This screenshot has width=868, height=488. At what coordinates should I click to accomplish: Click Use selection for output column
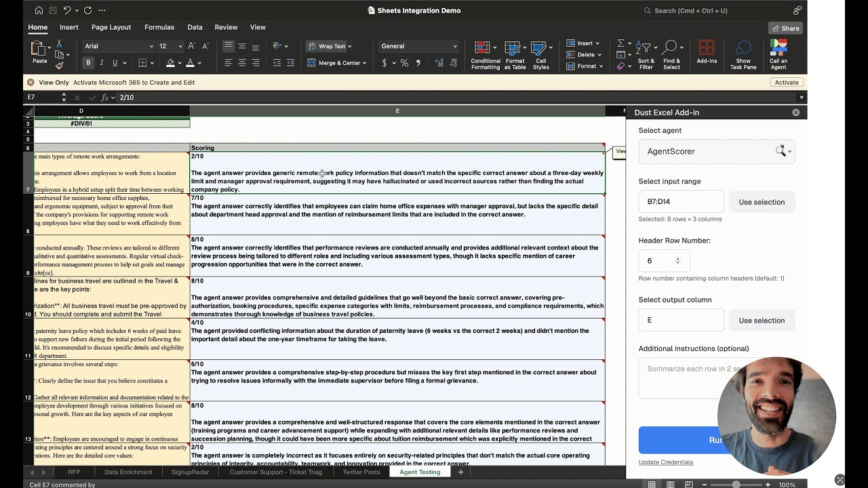click(762, 321)
